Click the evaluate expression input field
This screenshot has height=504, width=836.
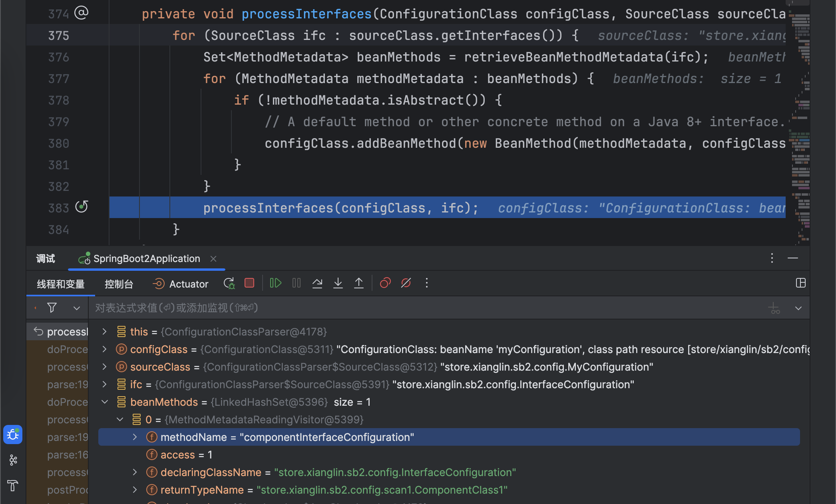[x=428, y=308]
